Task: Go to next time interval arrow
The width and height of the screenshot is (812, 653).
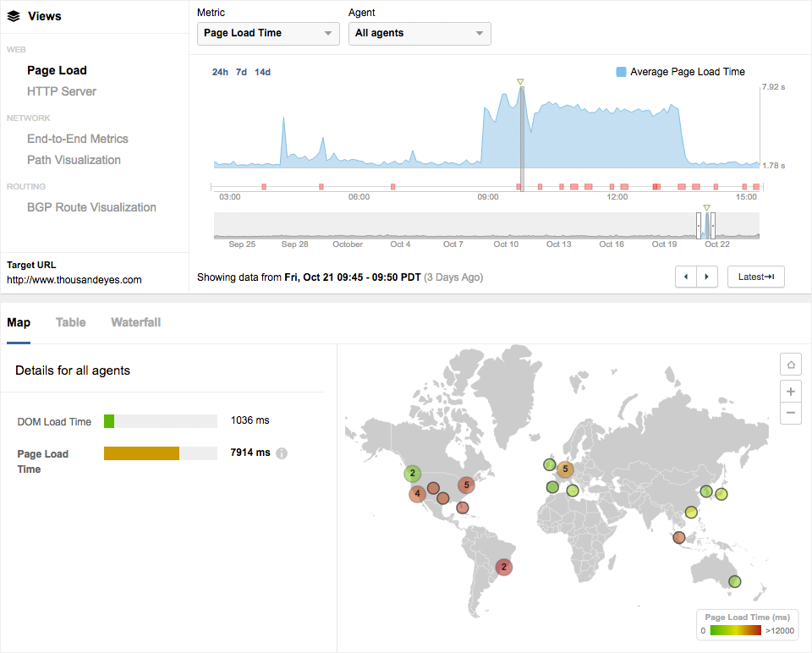Action: [707, 277]
